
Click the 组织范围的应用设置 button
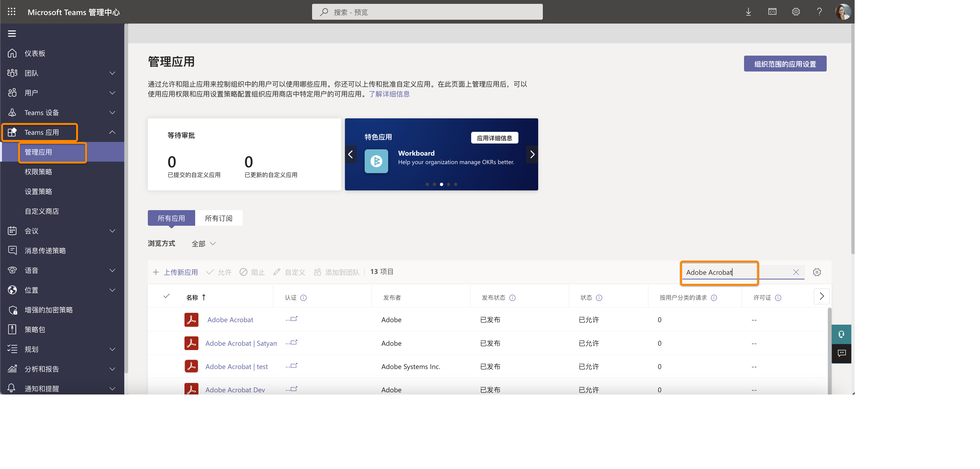tap(785, 64)
